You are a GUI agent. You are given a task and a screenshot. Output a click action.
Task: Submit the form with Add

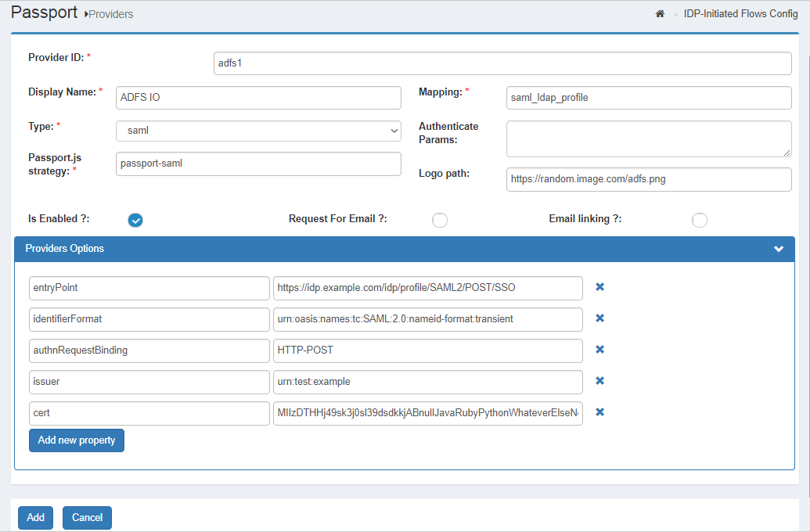35,517
